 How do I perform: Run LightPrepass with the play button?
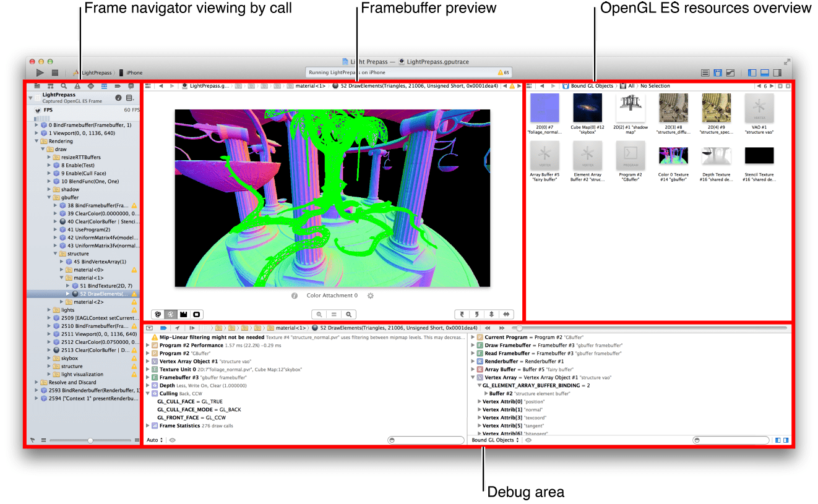[40, 72]
